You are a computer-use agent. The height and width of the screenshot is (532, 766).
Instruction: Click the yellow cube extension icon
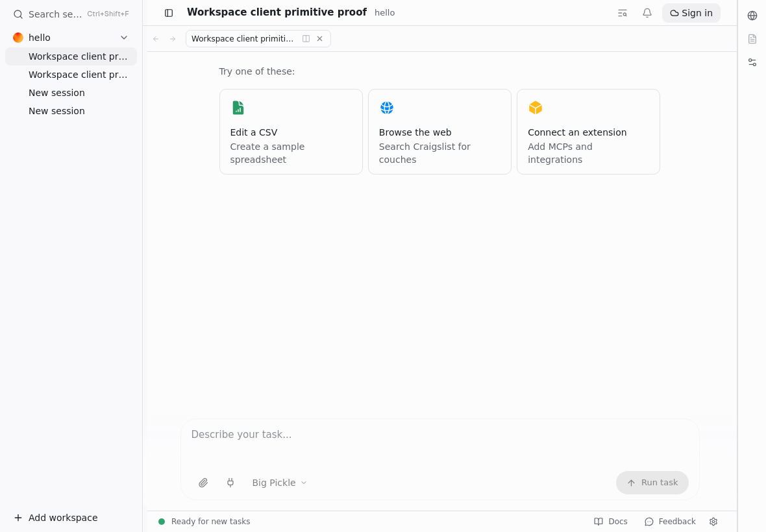[x=536, y=108]
